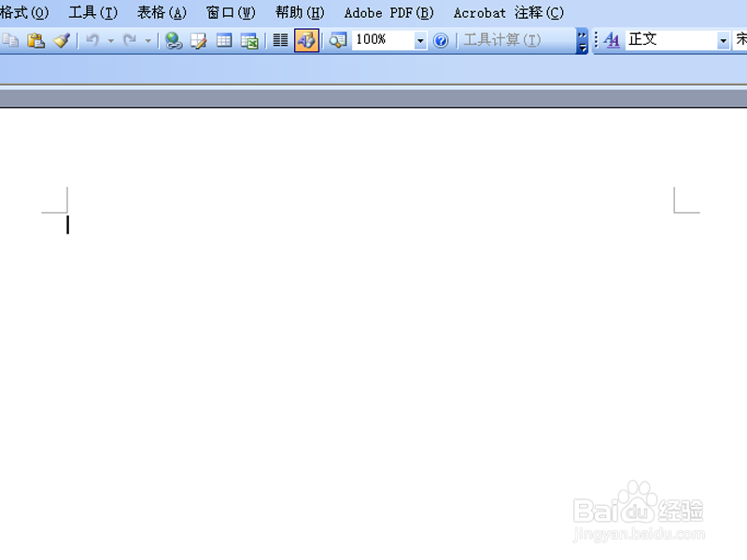Screen dimensions: 747x560
Task: Click the 100% zoom input field
Action: [x=383, y=40]
